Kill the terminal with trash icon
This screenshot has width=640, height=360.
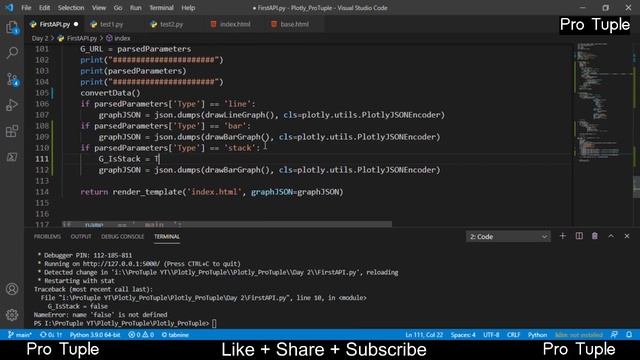[x=595, y=236]
